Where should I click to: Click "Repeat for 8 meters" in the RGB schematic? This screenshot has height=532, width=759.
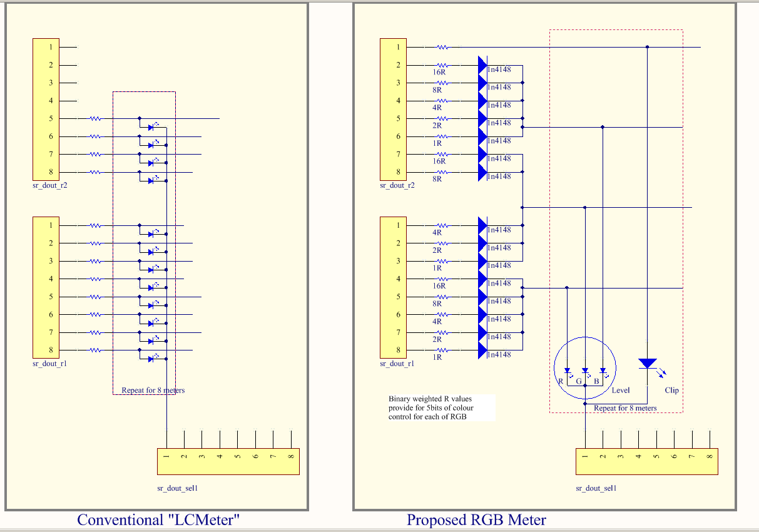[x=625, y=408]
